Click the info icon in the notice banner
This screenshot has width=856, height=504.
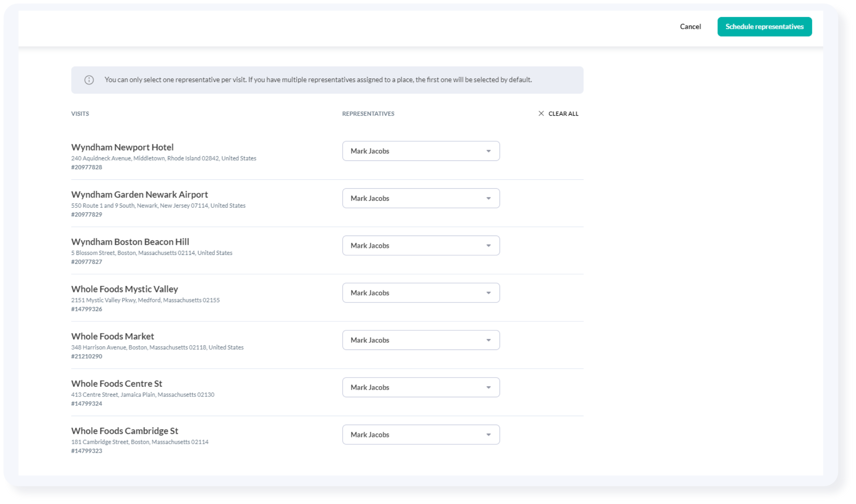click(x=88, y=79)
